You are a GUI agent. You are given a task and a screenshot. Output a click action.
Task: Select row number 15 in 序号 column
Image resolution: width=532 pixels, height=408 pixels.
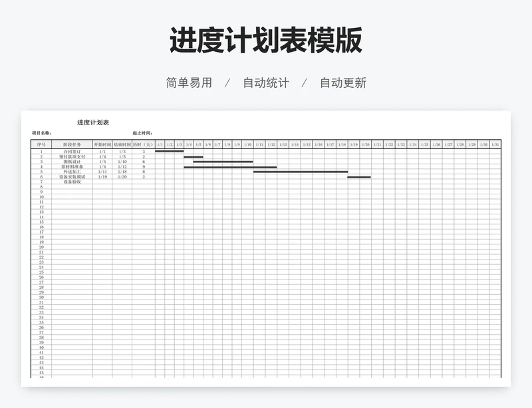[41, 222]
